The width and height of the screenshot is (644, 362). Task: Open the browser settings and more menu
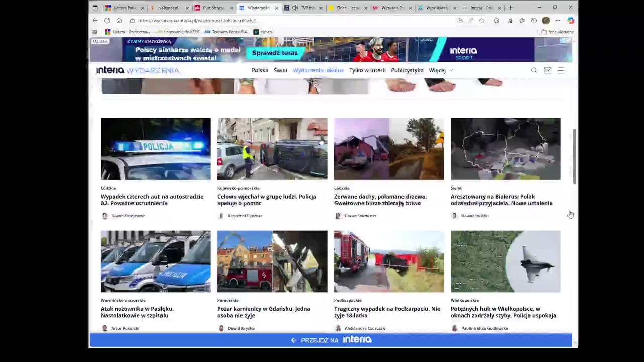(558, 21)
